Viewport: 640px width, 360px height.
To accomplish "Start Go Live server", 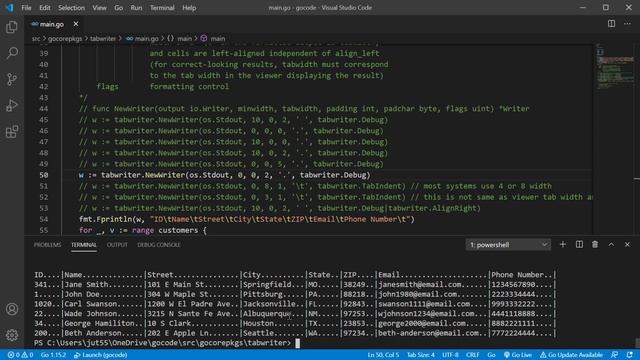I will (x=518, y=355).
